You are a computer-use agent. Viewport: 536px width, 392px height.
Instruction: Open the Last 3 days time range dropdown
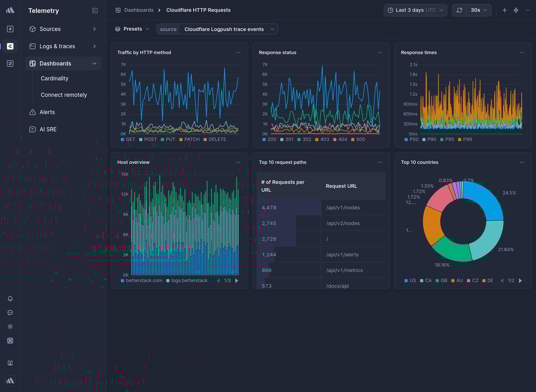[416, 10]
